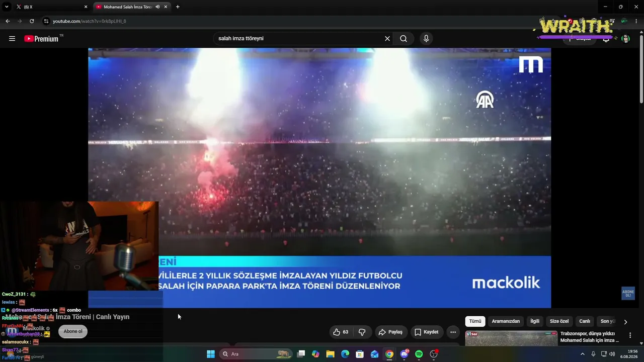Open the YouTube guide hamburger menu
The width and height of the screenshot is (644, 362).
pyautogui.click(x=12, y=39)
